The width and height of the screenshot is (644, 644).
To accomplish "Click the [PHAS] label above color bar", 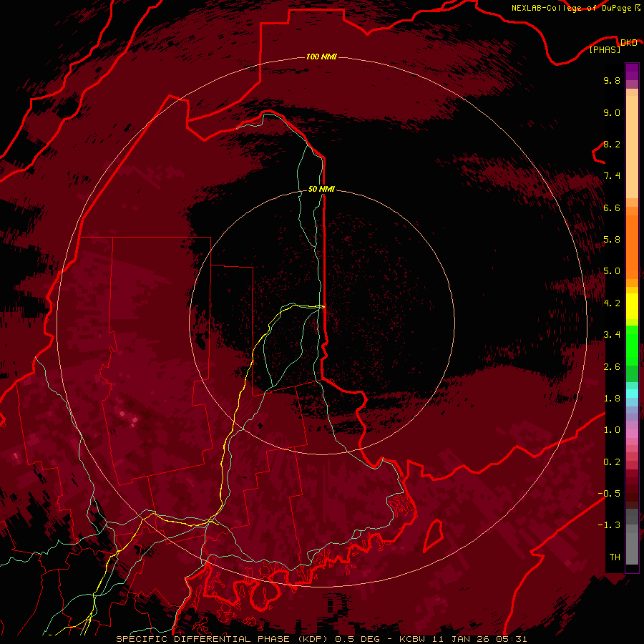I will click(605, 49).
